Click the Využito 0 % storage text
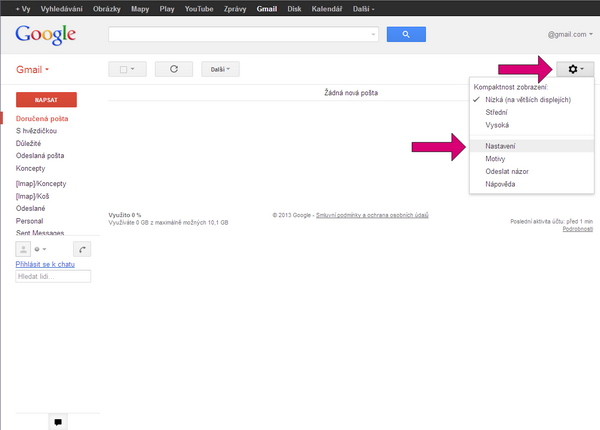This screenshot has height=430, width=600. click(x=125, y=215)
